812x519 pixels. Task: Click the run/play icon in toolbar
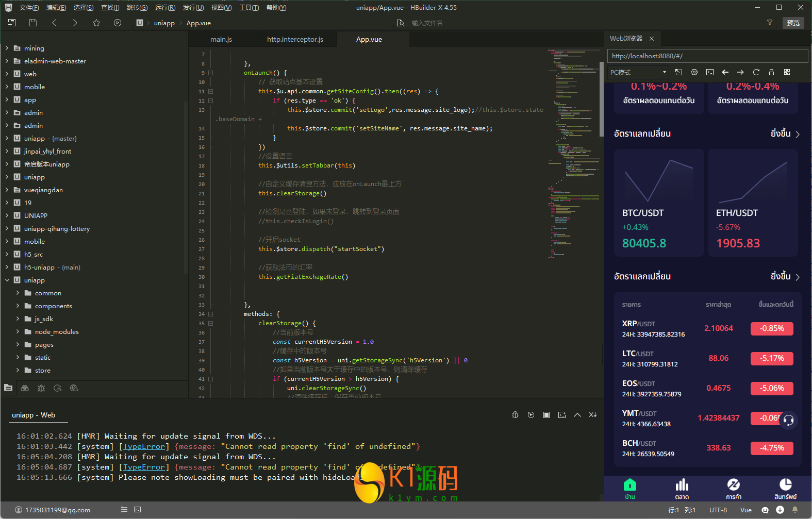coord(118,23)
